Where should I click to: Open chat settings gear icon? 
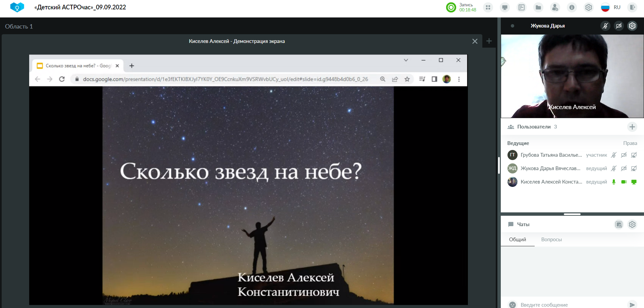point(632,224)
